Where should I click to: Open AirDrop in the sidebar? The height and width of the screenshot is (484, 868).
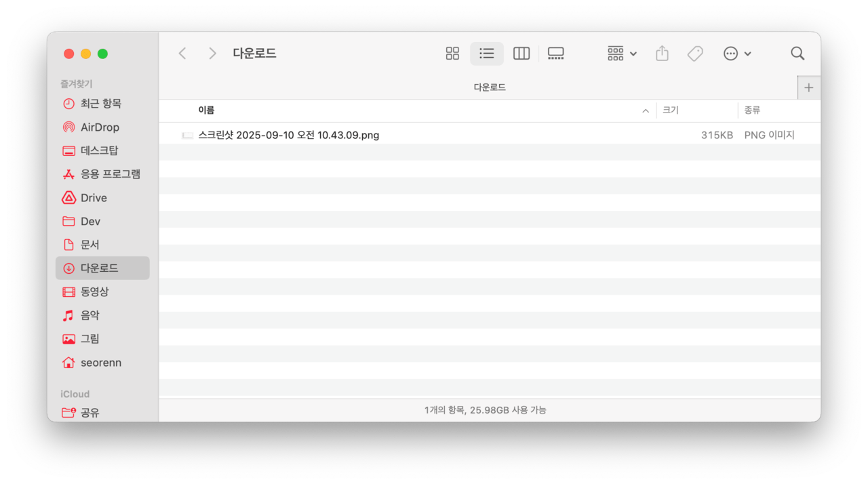point(100,127)
